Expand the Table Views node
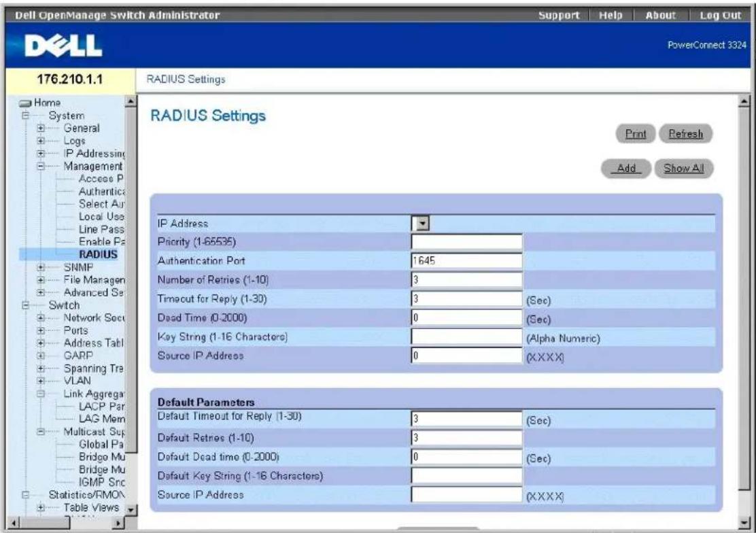The height and width of the screenshot is (533, 756). [41, 507]
